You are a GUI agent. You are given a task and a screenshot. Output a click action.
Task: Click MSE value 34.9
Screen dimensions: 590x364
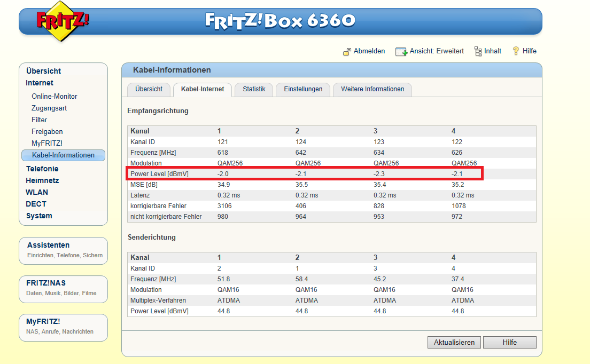click(x=223, y=185)
